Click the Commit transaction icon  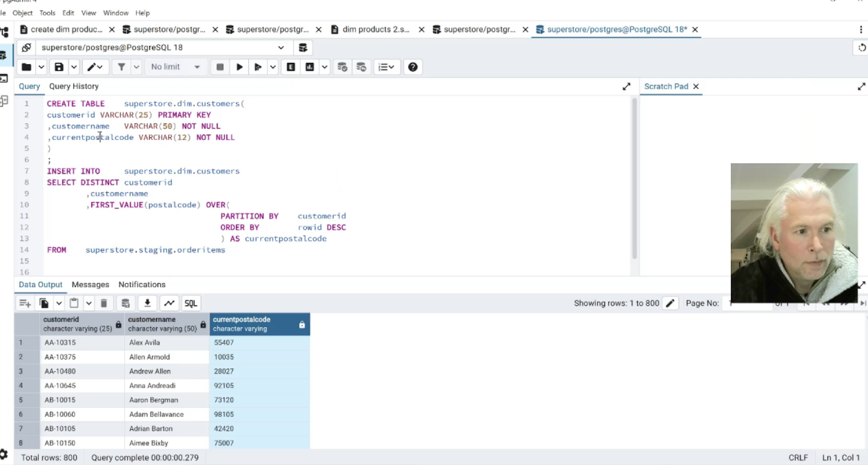342,67
